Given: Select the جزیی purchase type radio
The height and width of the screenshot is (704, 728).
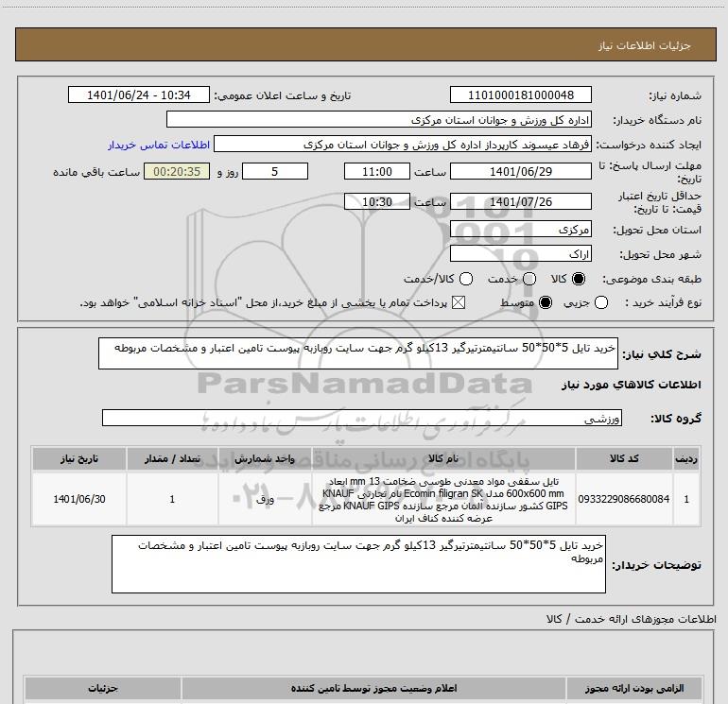Looking at the screenshot, I should [600, 303].
